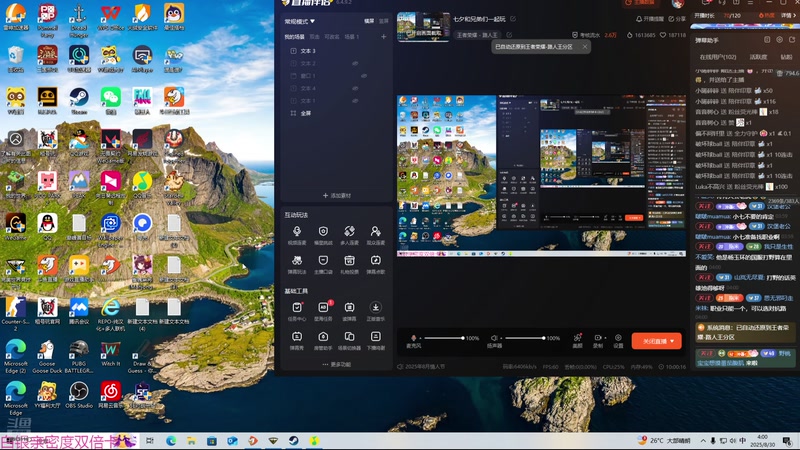Image resolution: width=800 pixels, height=450 pixels.
Task: Open the speaker device dropdown arrow
Action: coord(501,338)
